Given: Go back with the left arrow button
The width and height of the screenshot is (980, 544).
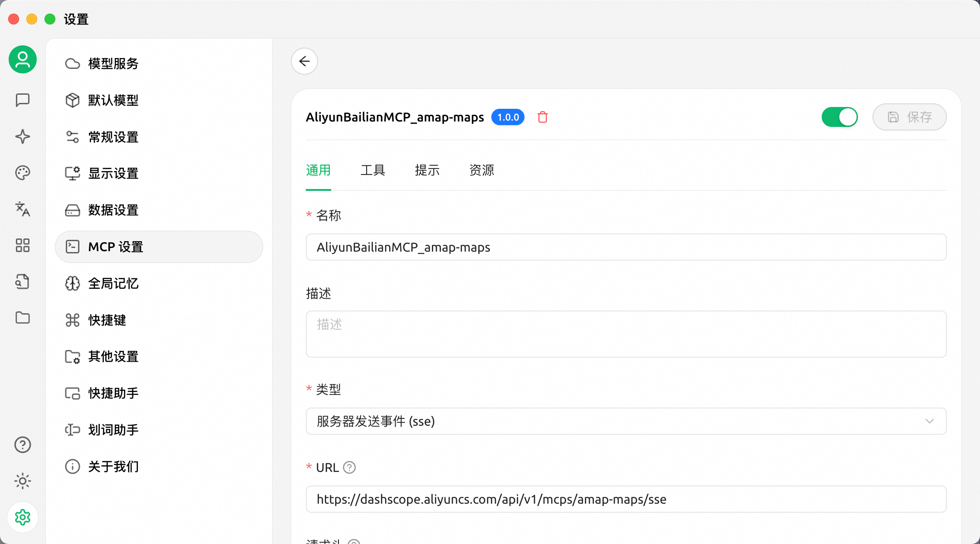Looking at the screenshot, I should [x=304, y=61].
